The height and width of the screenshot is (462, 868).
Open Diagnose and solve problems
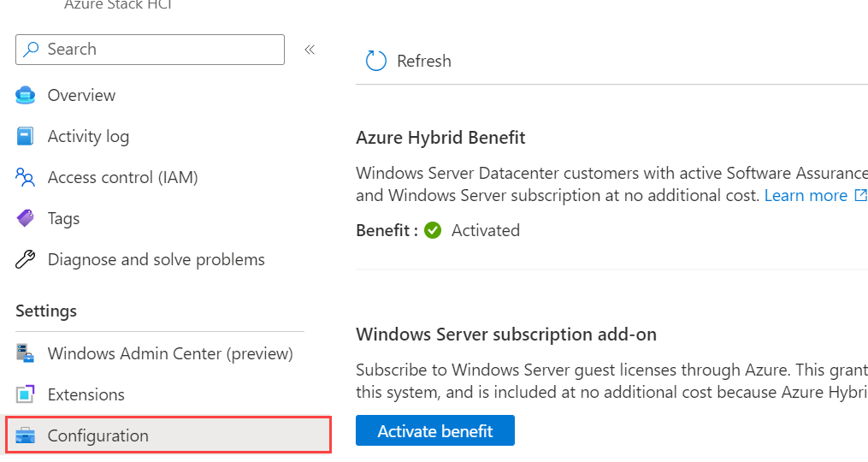click(156, 259)
